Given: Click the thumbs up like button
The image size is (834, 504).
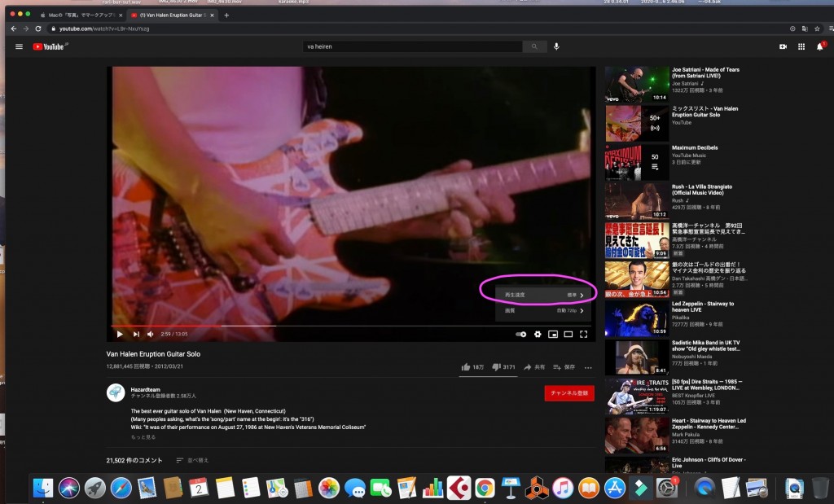Looking at the screenshot, I should coord(467,367).
